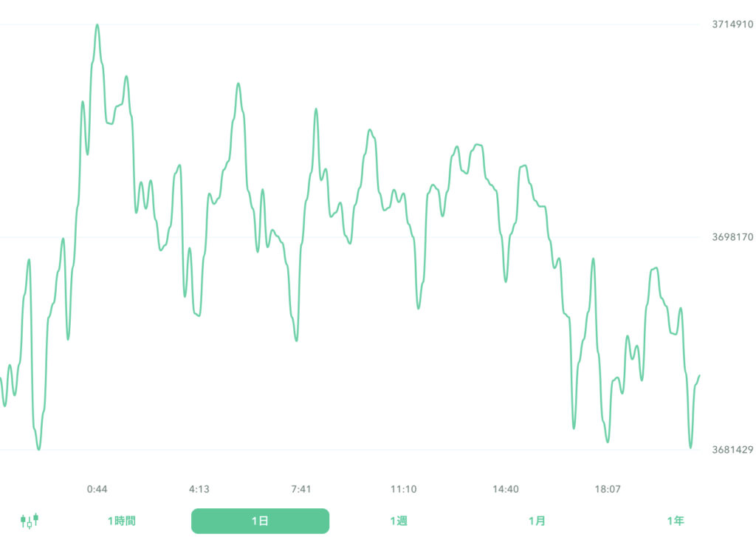Click the 3714910 top price label

[x=732, y=24]
